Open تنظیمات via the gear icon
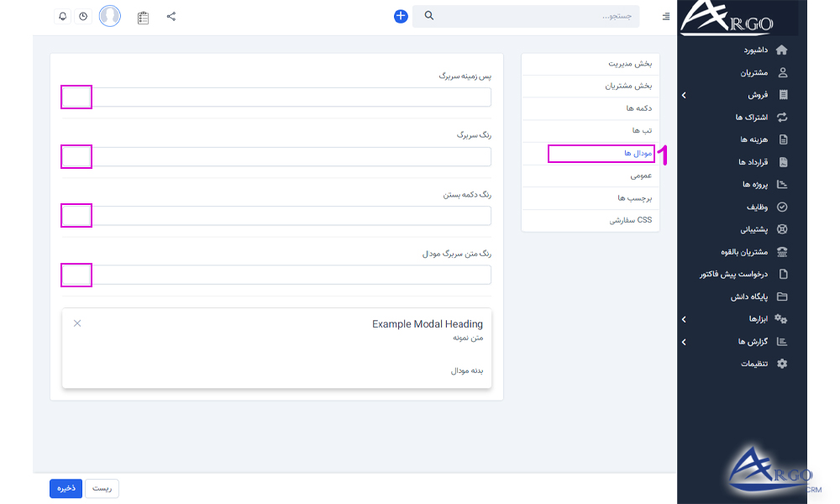The width and height of the screenshot is (840, 504). pyautogui.click(x=782, y=364)
